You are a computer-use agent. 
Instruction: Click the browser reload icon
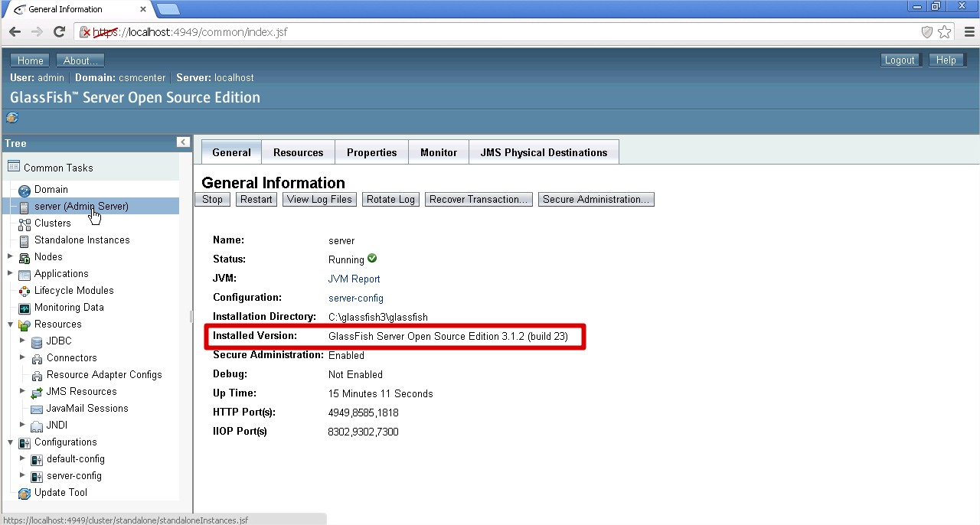[59, 32]
